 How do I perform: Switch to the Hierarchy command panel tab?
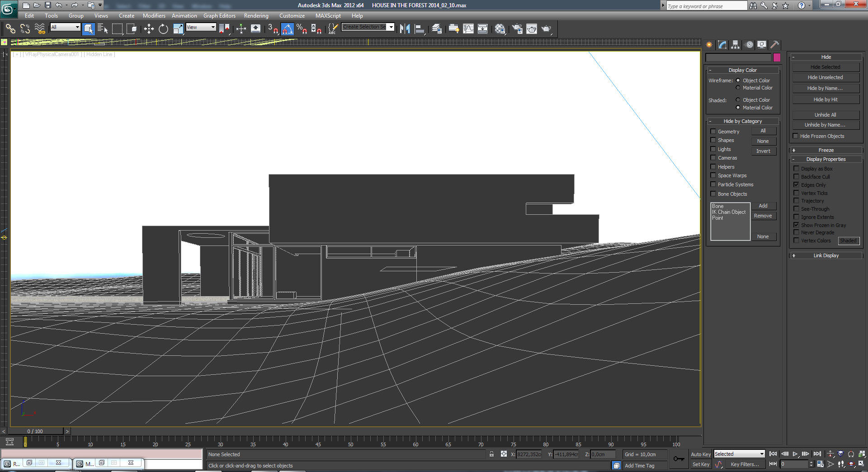736,44
